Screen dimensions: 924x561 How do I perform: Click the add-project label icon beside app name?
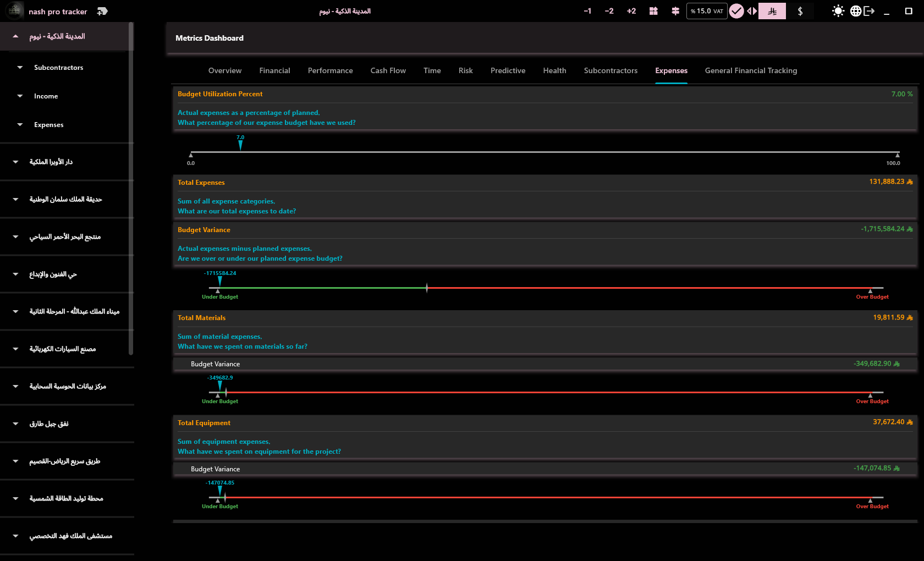[x=102, y=11]
